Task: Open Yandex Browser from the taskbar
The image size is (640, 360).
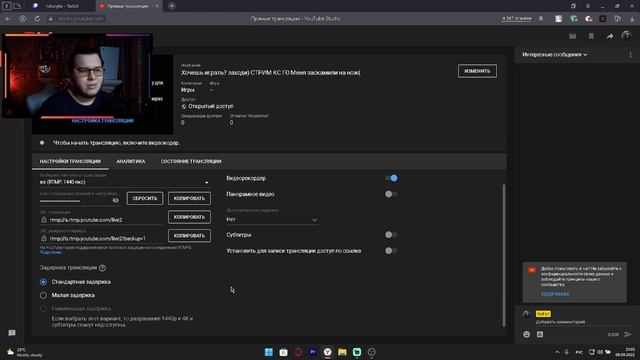Action: tap(327, 352)
